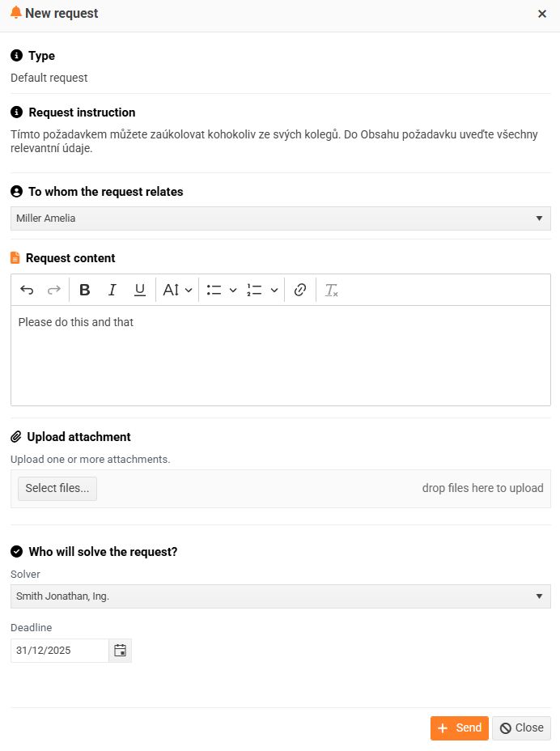Expand the bulleted list style arrow
This screenshot has width=560, height=751.
(233, 290)
